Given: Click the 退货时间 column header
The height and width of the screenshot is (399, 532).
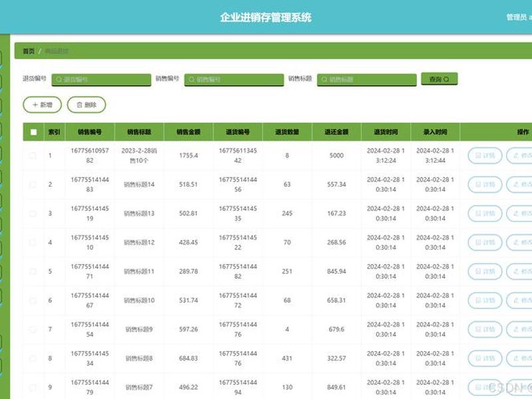Looking at the screenshot, I should click(x=386, y=132).
